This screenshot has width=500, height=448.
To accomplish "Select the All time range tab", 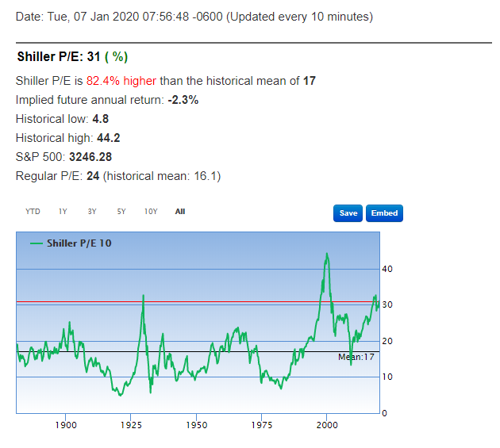I will [180, 212].
